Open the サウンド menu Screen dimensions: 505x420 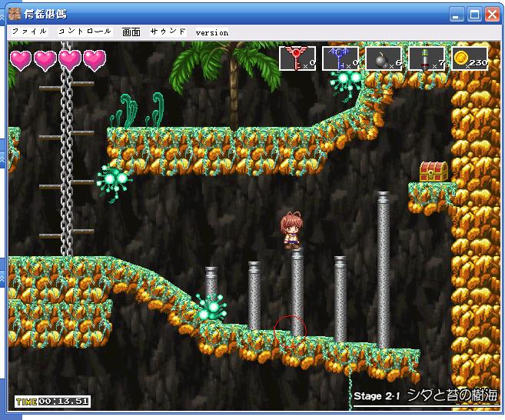tap(168, 32)
